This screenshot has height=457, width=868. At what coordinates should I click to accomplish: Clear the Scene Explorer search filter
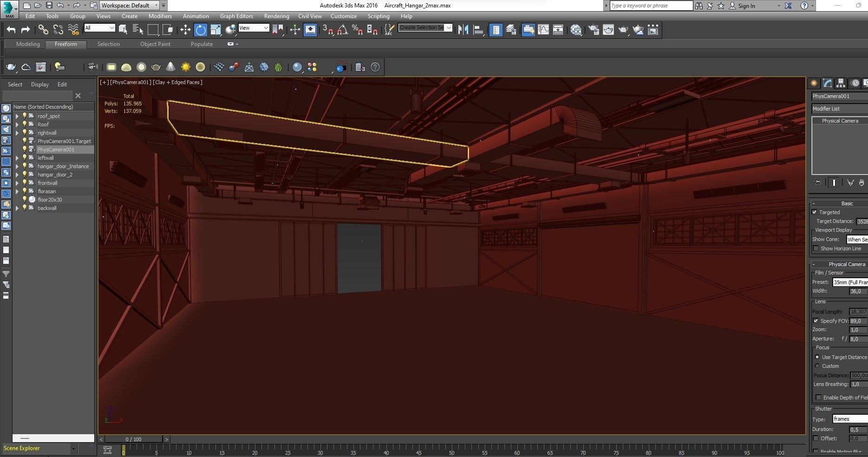click(x=78, y=96)
